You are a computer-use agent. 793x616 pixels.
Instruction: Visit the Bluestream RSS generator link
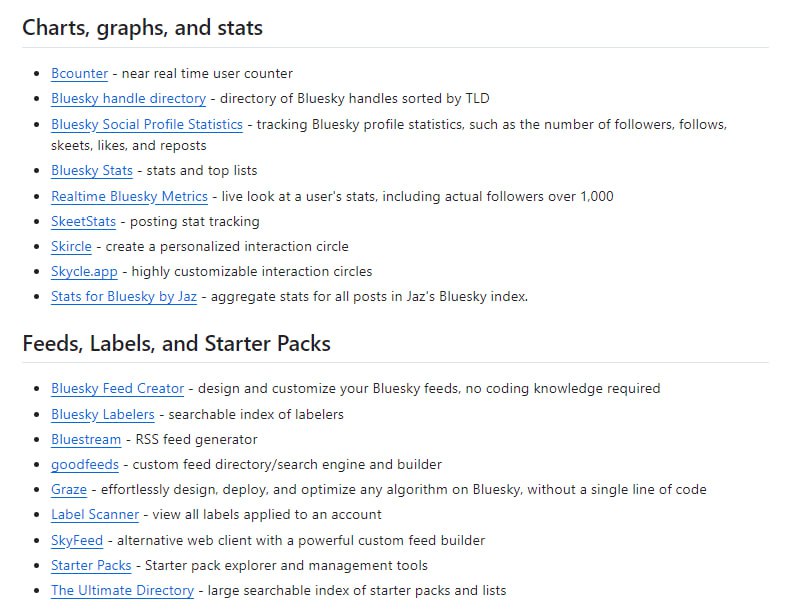click(86, 439)
